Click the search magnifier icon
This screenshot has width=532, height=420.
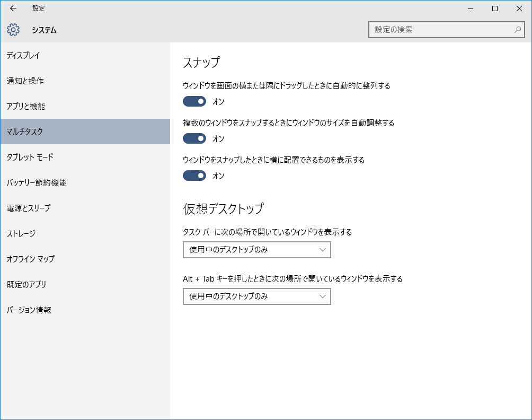click(517, 30)
